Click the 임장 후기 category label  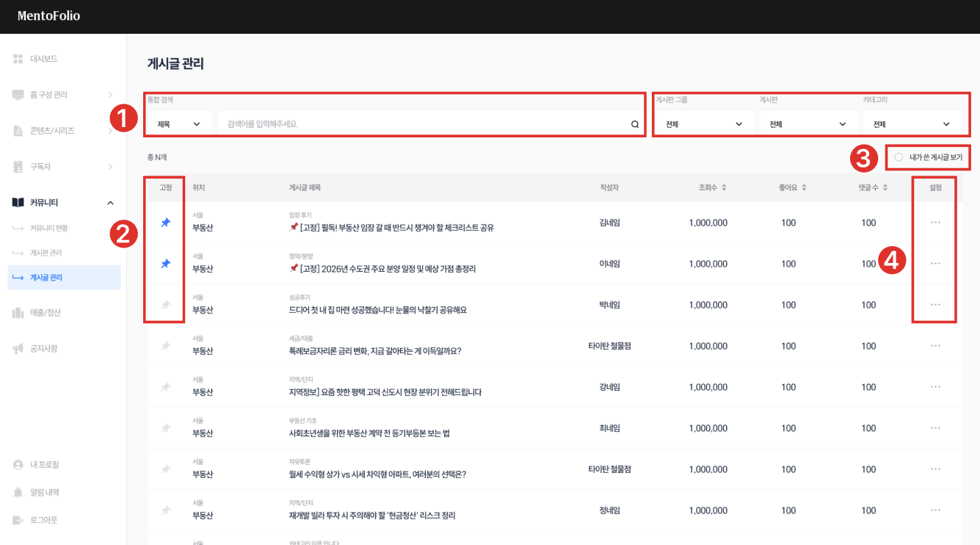click(300, 215)
